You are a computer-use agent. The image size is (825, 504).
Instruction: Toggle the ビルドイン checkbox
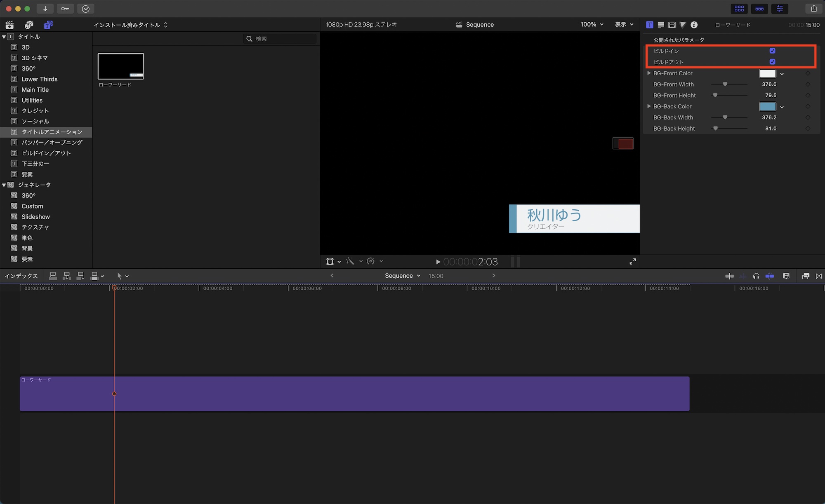[772, 51]
